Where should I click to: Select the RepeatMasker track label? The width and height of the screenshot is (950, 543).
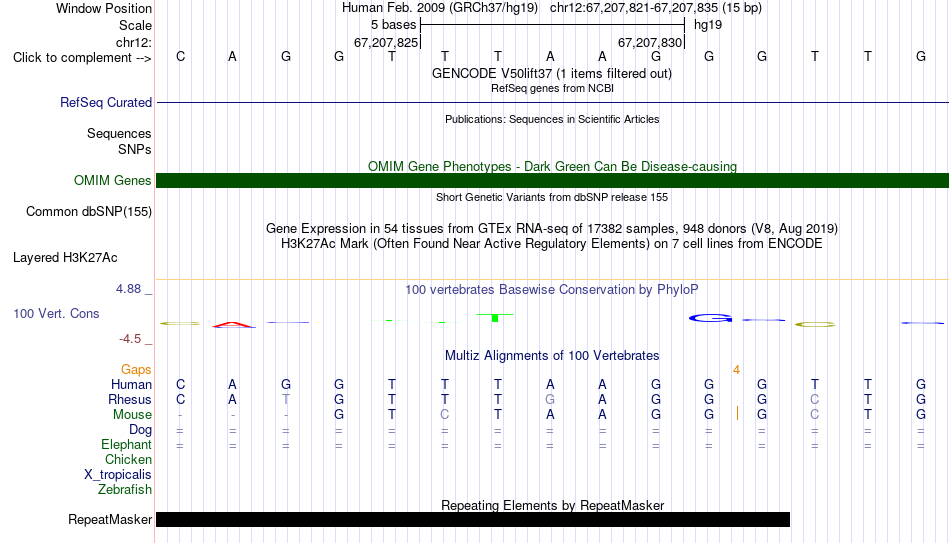click(110, 519)
